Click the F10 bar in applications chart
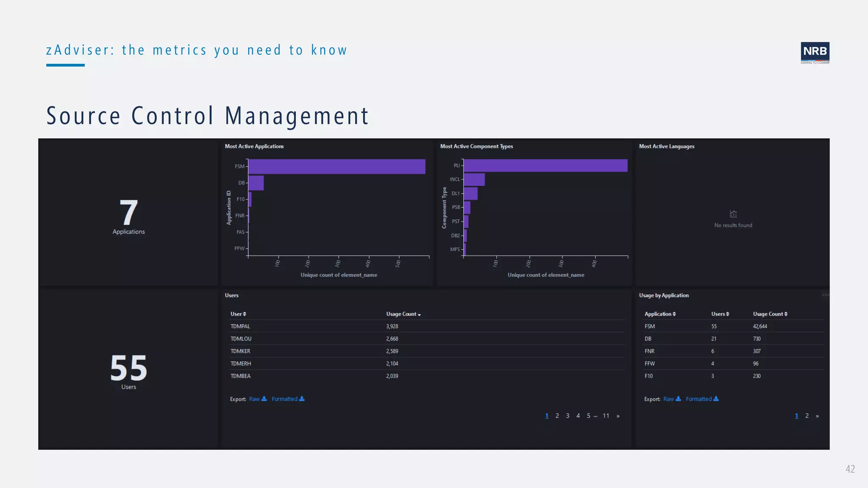Viewport: 868px width, 488px height. click(x=250, y=199)
